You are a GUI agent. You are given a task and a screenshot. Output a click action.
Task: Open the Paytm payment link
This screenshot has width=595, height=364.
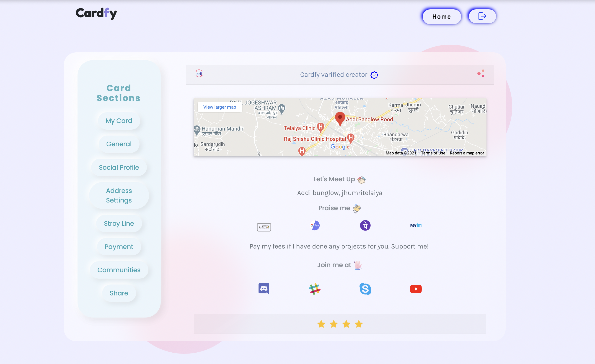(x=416, y=225)
